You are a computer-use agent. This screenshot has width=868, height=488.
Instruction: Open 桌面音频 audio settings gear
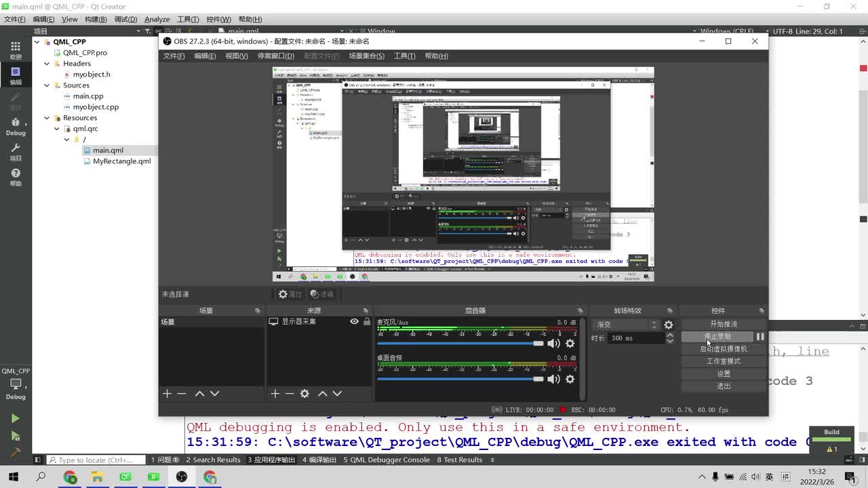(570, 379)
